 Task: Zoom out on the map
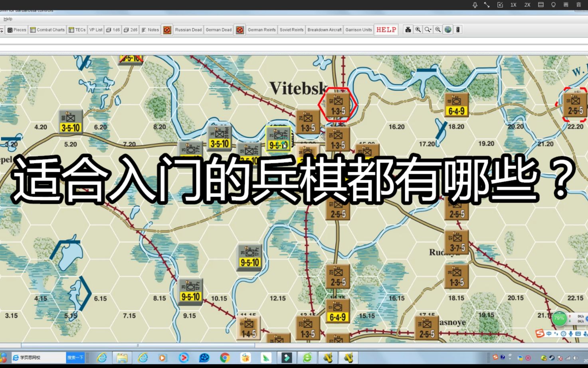438,30
